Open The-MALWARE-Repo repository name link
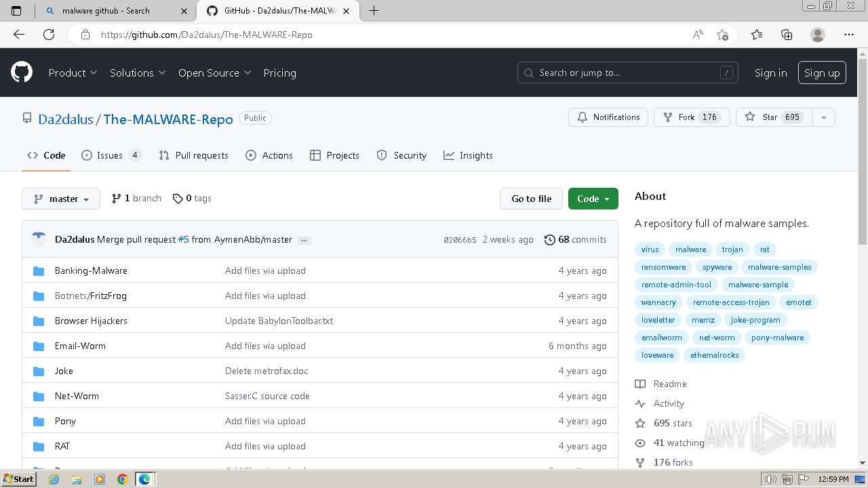The image size is (868, 488). tap(168, 119)
